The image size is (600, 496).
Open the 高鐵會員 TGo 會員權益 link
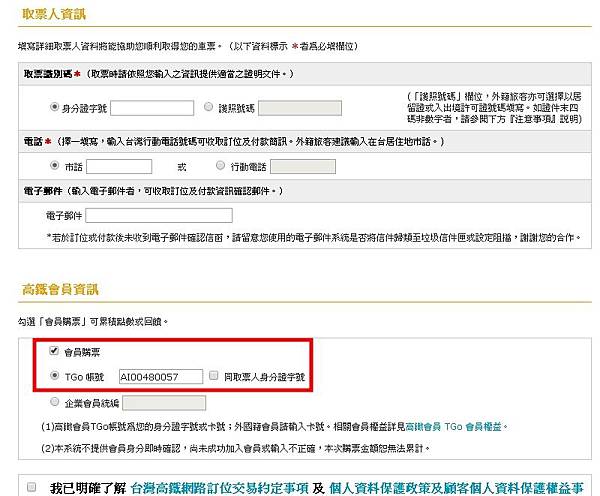[453, 427]
